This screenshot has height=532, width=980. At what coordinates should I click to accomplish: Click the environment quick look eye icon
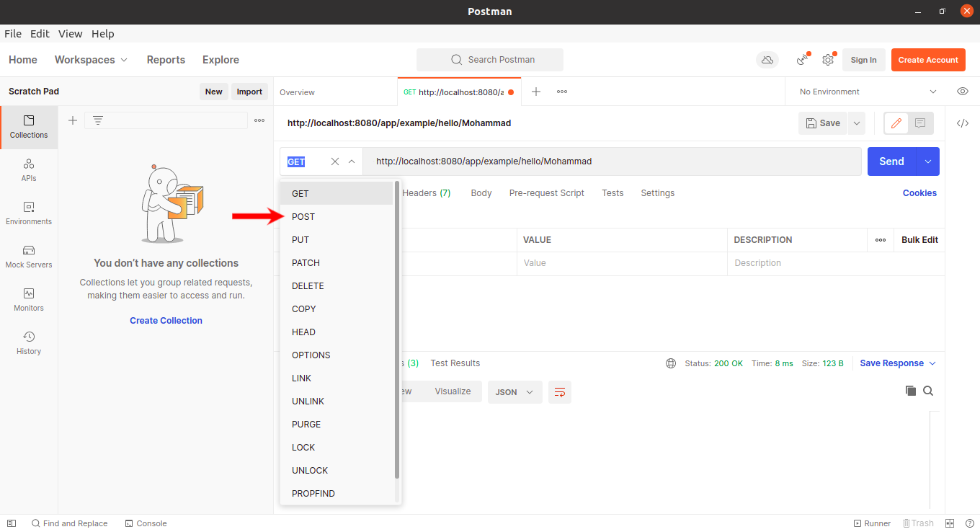(x=963, y=92)
